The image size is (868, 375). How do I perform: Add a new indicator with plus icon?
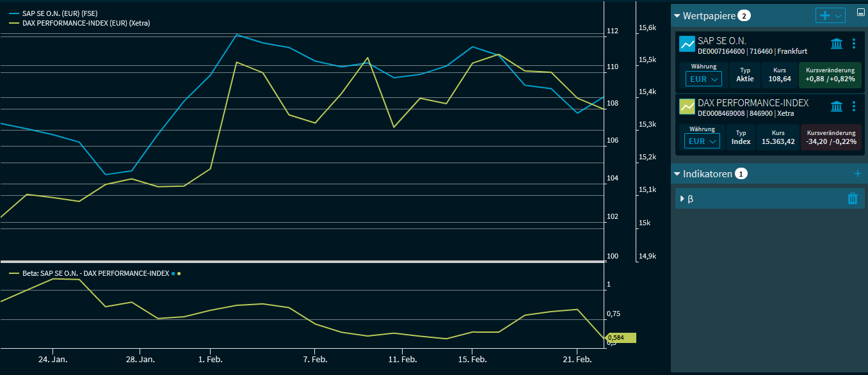[858, 173]
